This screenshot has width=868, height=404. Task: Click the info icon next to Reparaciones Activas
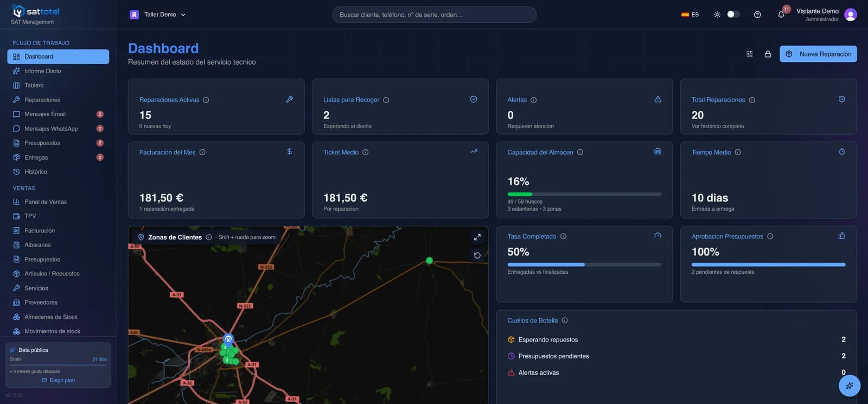point(206,100)
